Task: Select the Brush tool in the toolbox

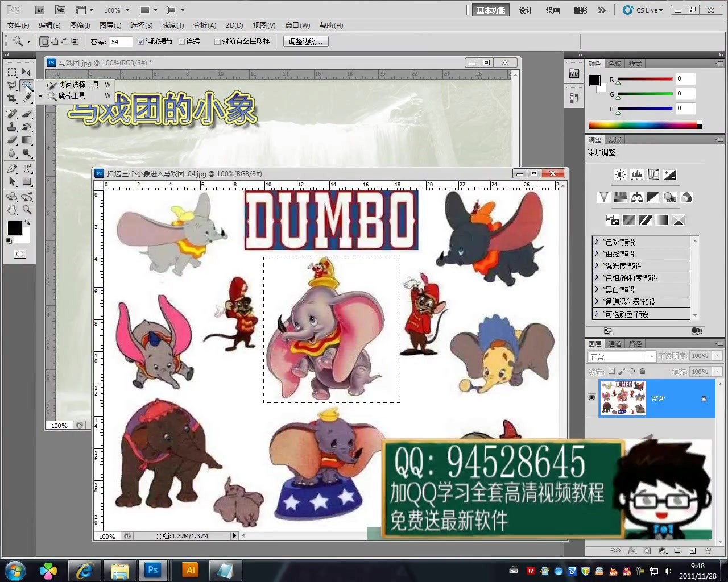Action: pos(27,114)
